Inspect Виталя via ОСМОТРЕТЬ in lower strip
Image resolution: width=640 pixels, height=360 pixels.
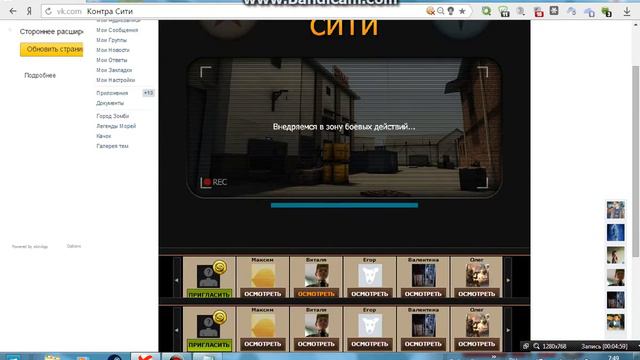316,344
